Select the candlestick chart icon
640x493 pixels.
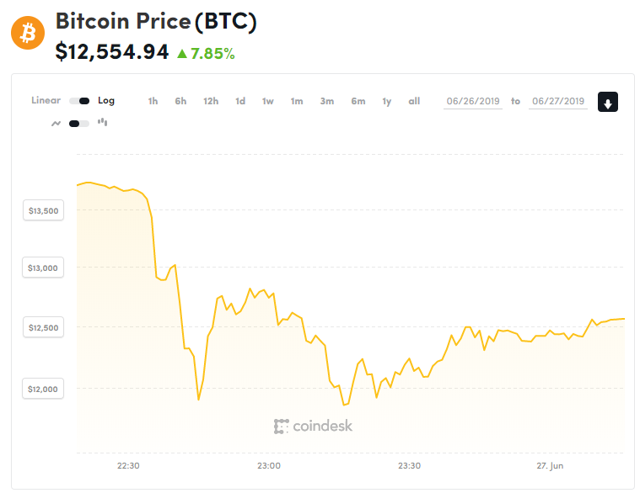pyautogui.click(x=102, y=122)
